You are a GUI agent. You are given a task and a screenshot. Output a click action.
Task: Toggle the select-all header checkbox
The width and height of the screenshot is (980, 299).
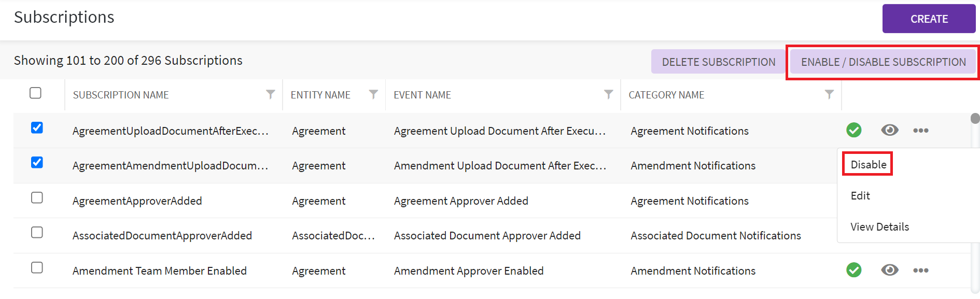pos(36,93)
